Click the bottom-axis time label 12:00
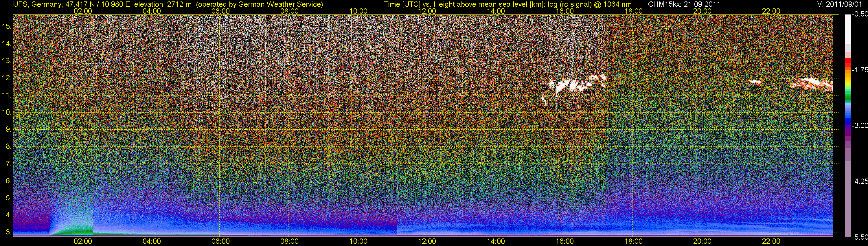Screen dimensions: 868x246 (x=427, y=241)
